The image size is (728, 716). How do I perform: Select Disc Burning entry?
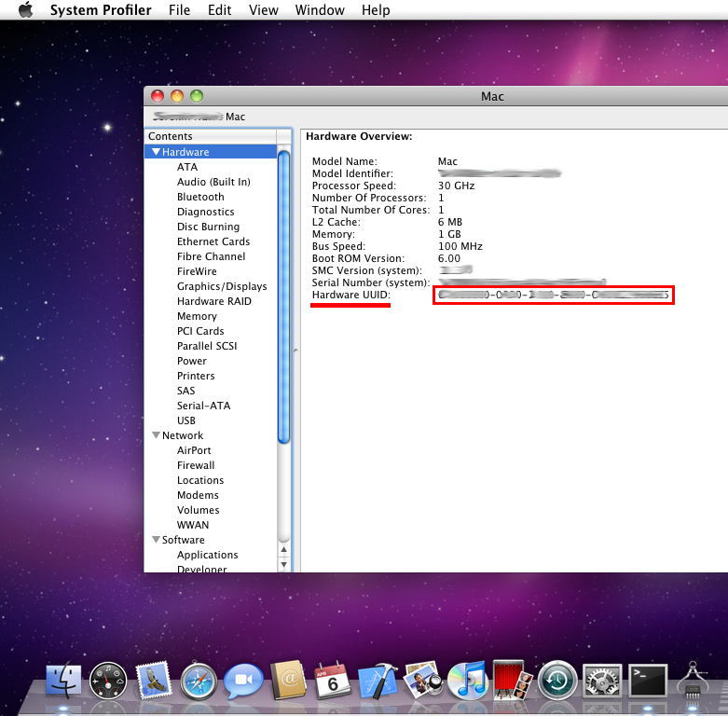(208, 227)
